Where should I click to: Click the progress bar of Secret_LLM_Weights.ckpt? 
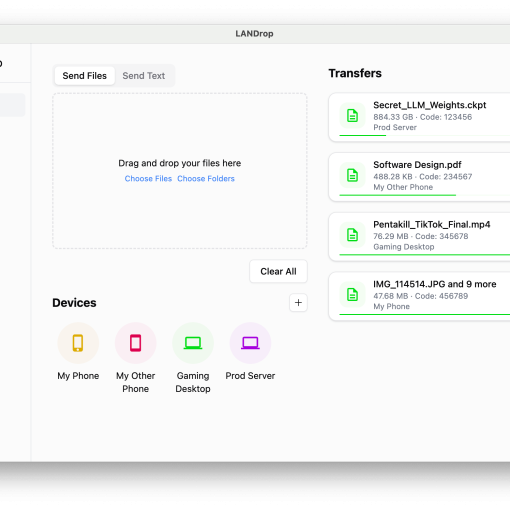click(x=425, y=135)
